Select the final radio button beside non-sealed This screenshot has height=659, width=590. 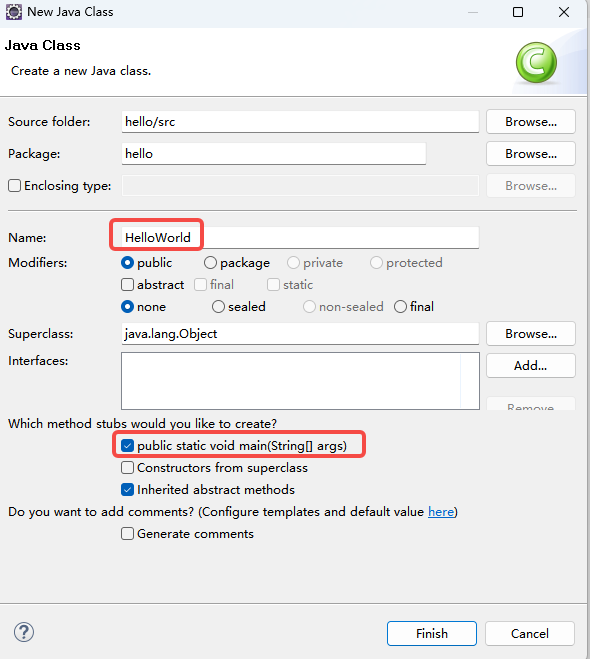[x=400, y=306]
